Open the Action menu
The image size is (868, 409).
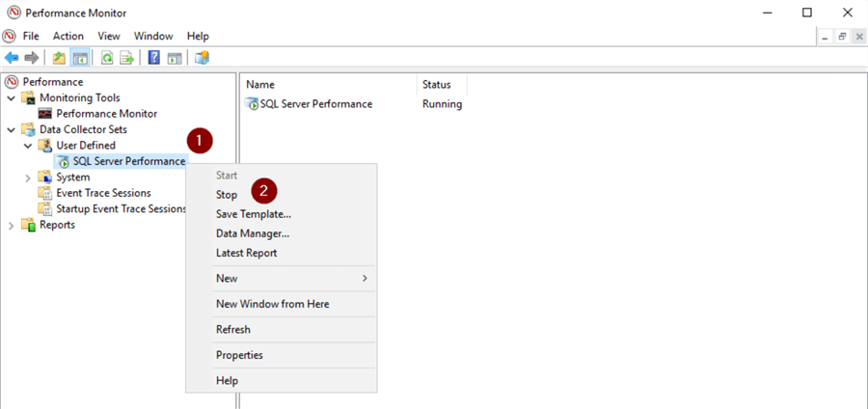68,36
